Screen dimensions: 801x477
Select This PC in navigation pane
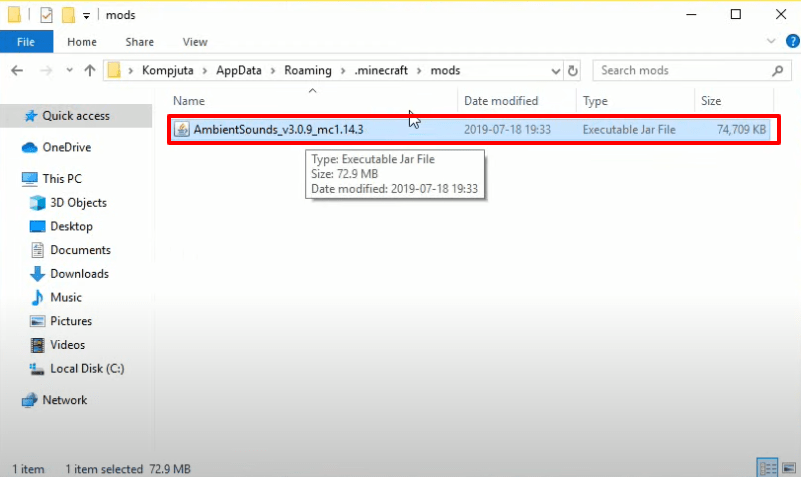[x=62, y=179]
